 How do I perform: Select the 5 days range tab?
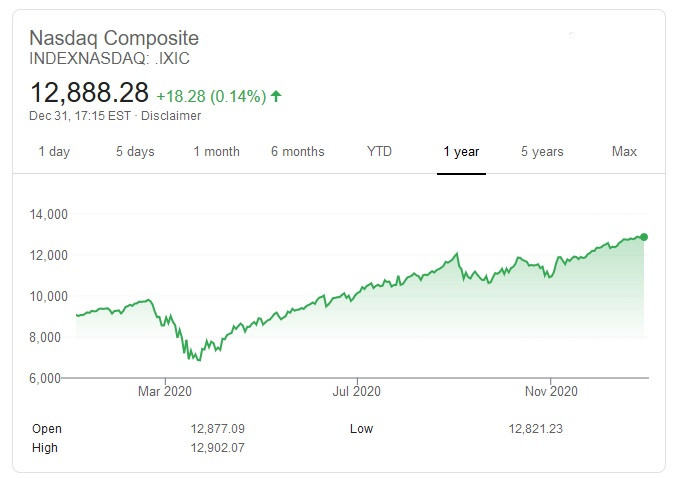(x=135, y=152)
